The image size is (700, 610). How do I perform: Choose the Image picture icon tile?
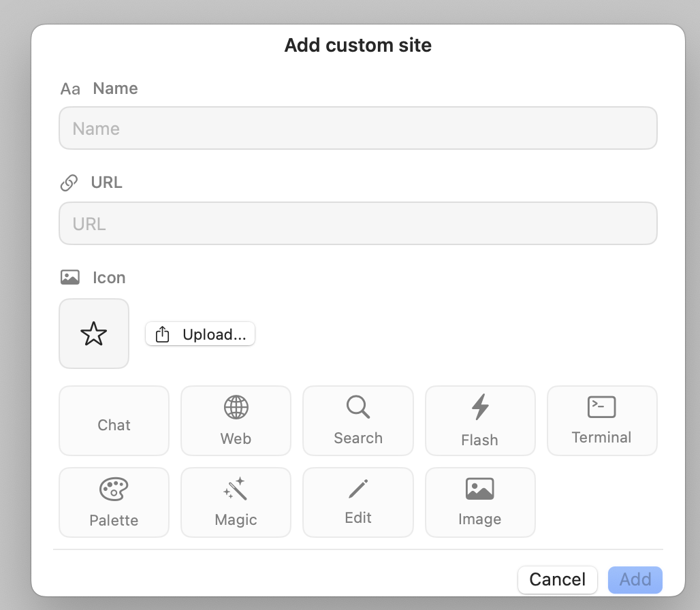480,502
